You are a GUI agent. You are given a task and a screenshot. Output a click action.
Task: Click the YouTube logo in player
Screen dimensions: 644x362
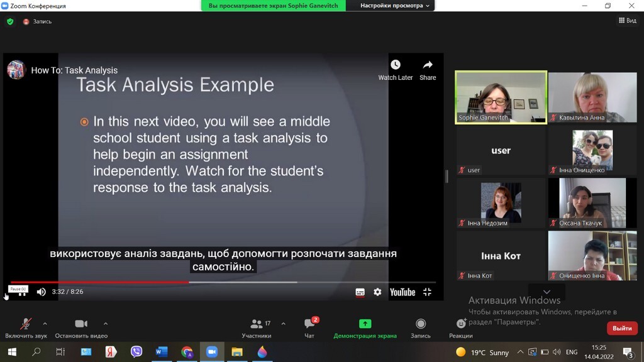tap(402, 292)
